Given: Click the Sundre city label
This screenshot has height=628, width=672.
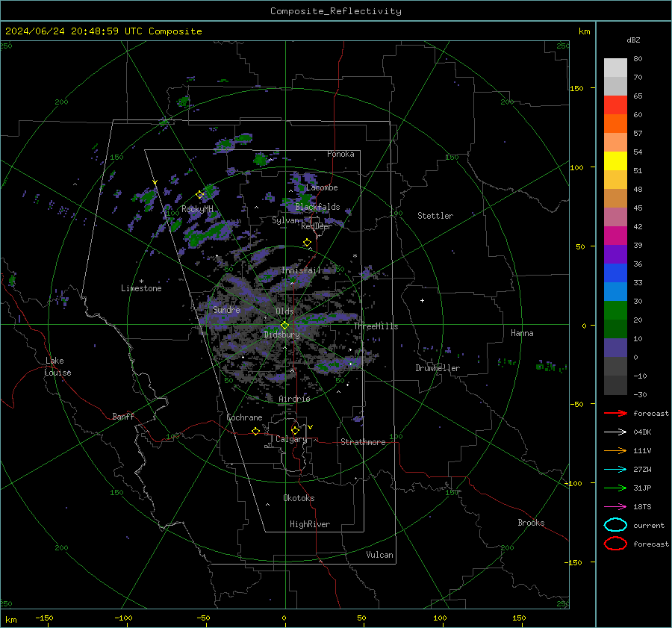Looking at the screenshot, I should click(x=226, y=309).
